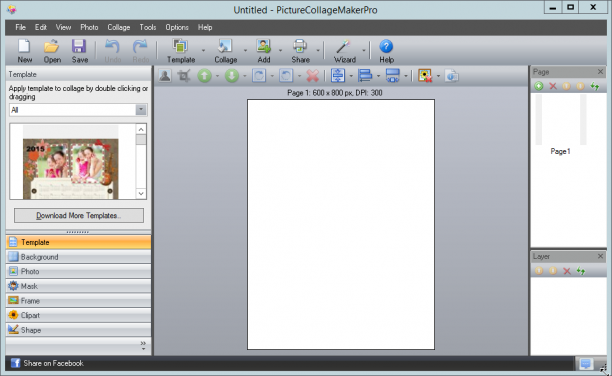Viewport: 612px width, 376px height.
Task: Expand more panels chevron below Shape
Action: [143, 346]
